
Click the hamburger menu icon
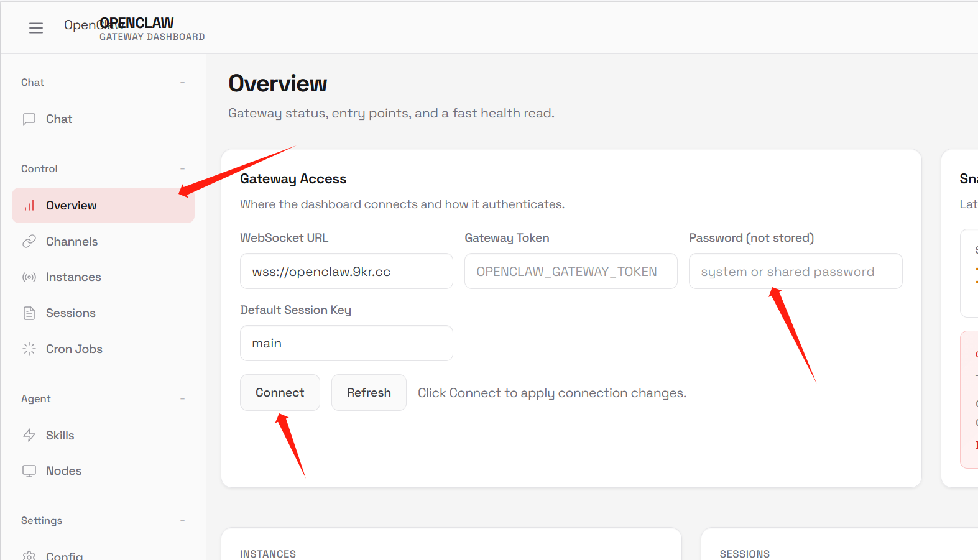[x=36, y=28]
